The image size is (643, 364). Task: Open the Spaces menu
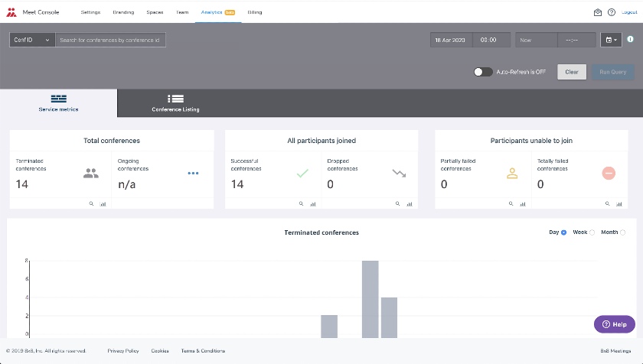[x=155, y=12]
